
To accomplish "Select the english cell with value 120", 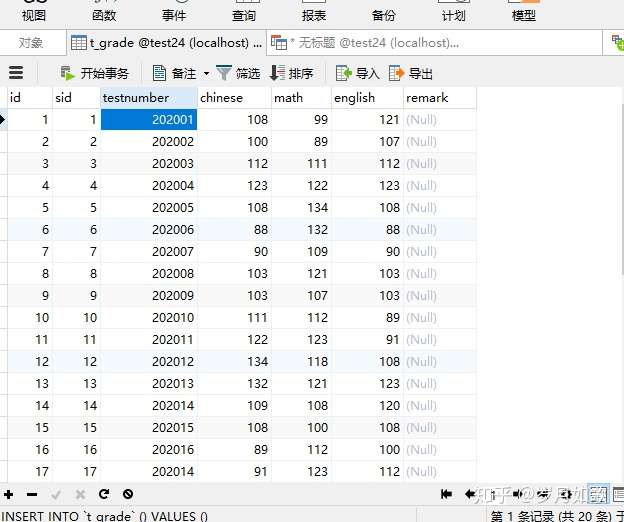I will [367, 406].
